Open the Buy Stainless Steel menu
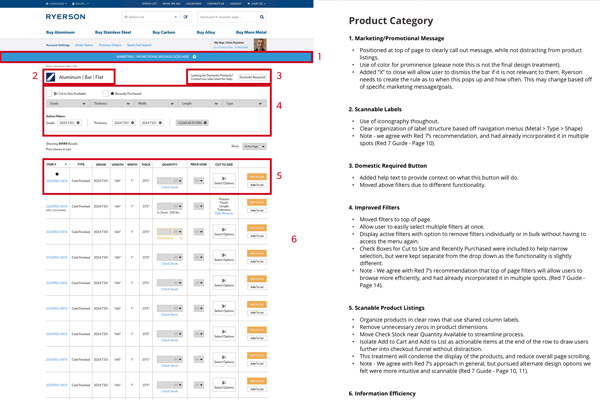The image size is (600, 400). tap(113, 33)
